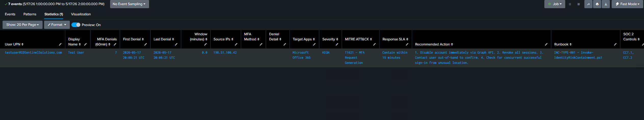Open Fast Mode search mode dropdown
Screen dimensions: 644x120
(x=627, y=4)
